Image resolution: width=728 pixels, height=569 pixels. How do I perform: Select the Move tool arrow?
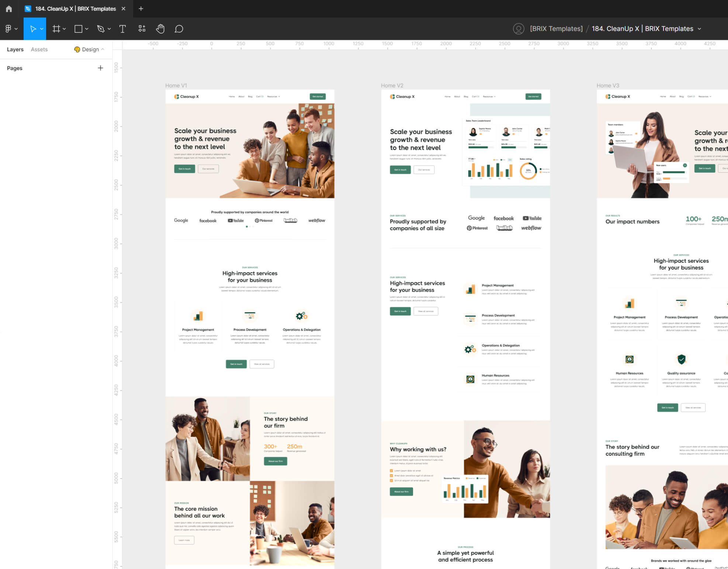pos(32,29)
